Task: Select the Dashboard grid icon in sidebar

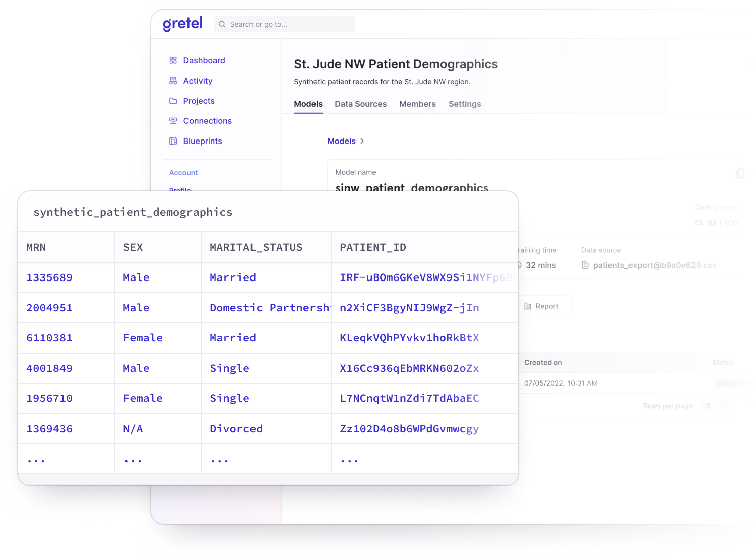Action: point(173,60)
